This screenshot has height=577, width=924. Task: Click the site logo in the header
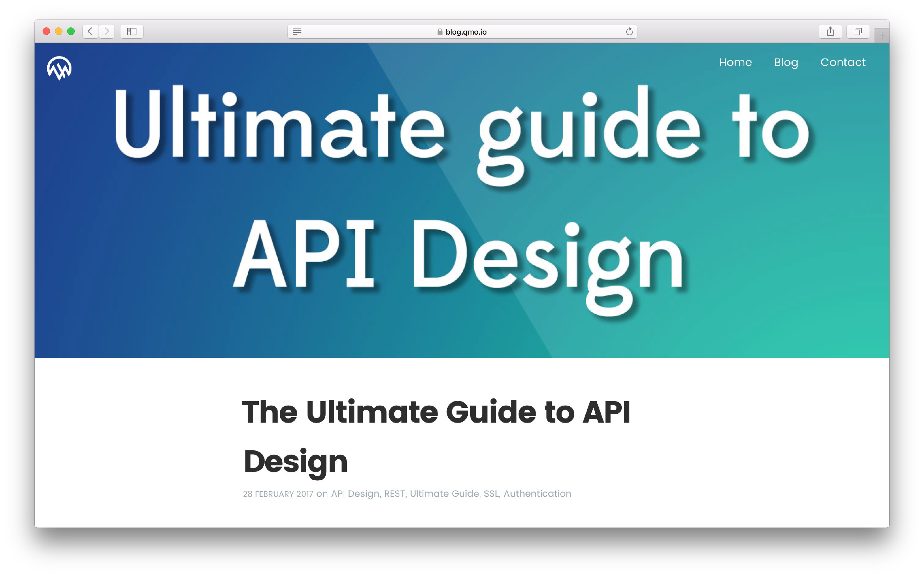click(x=59, y=68)
